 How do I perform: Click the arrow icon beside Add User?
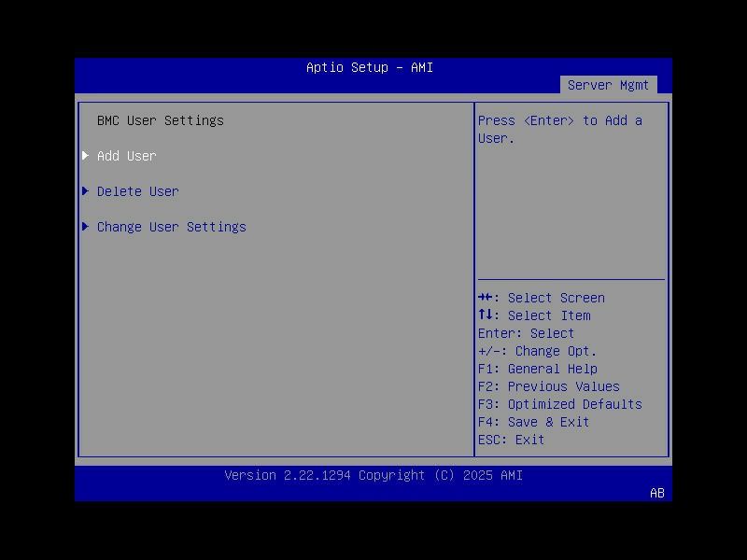[x=85, y=156]
